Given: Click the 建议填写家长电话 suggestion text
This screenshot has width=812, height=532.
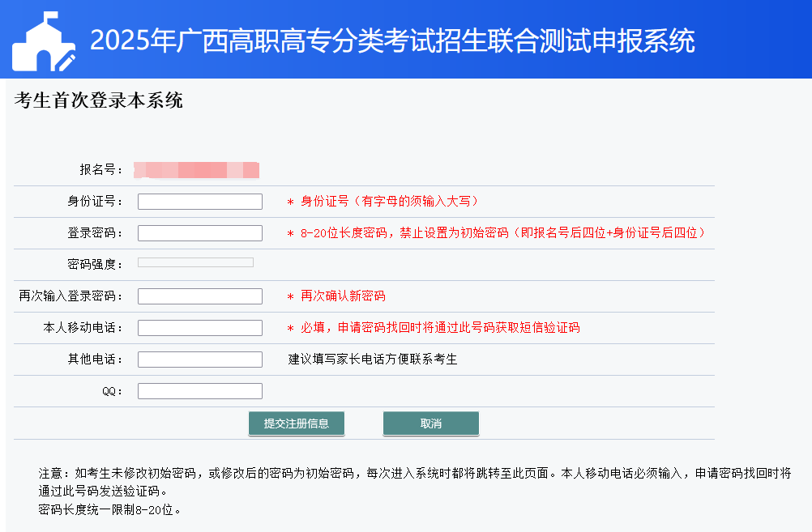Looking at the screenshot, I should click(373, 360).
